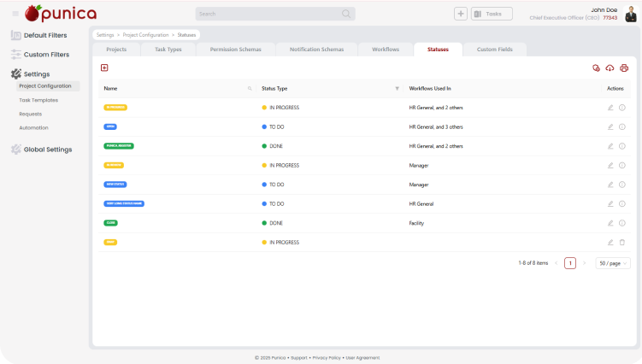Show info for the VERY LONG STATUS NAME row
This screenshot has height=364, width=642.
(622, 204)
